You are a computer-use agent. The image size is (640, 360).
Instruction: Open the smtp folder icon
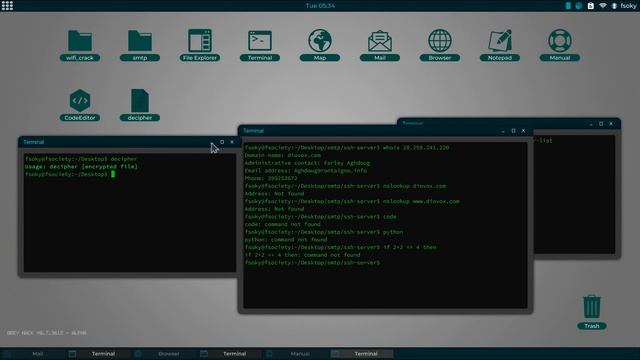point(140,45)
